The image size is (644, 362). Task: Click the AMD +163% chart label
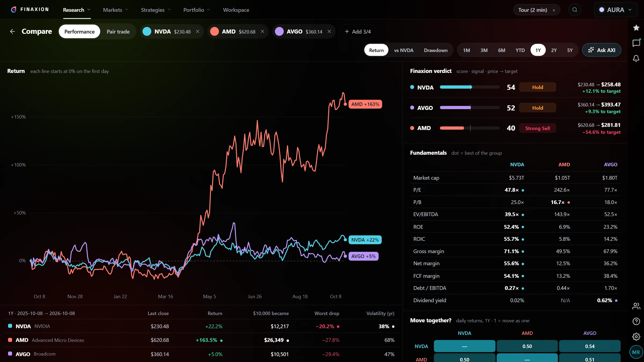pos(365,104)
